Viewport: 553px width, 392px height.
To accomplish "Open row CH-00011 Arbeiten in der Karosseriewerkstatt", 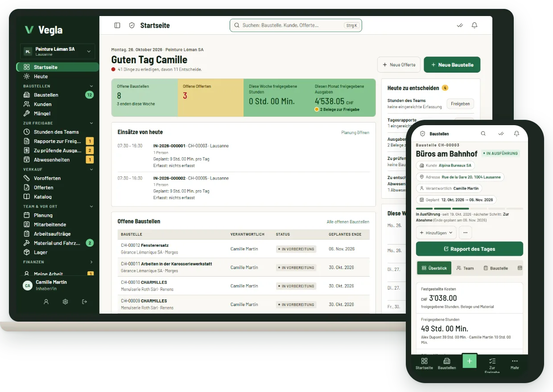I will click(243, 267).
